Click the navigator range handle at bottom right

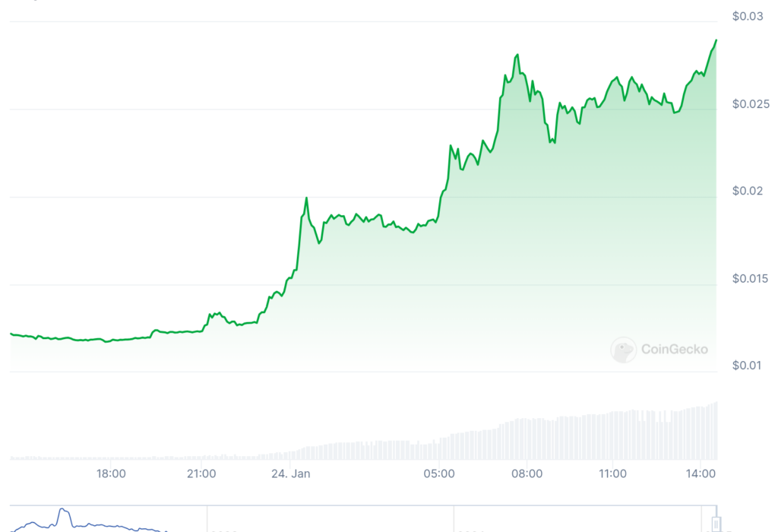tap(715, 524)
